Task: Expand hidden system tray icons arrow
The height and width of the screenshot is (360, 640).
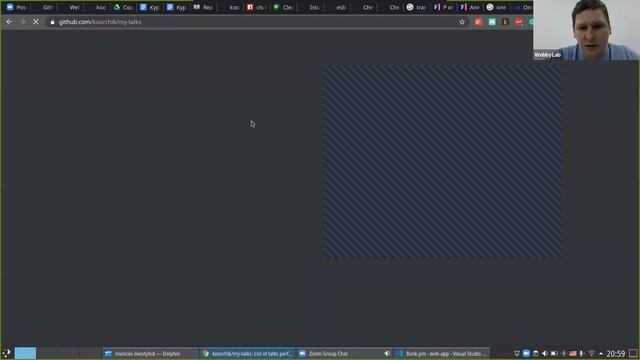Action: pos(601,353)
